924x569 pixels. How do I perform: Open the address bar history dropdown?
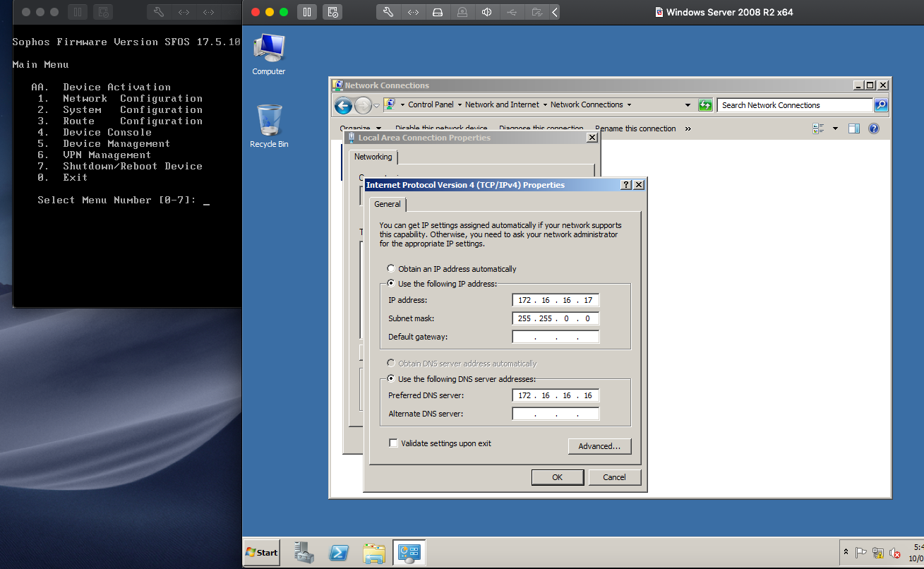click(x=688, y=105)
